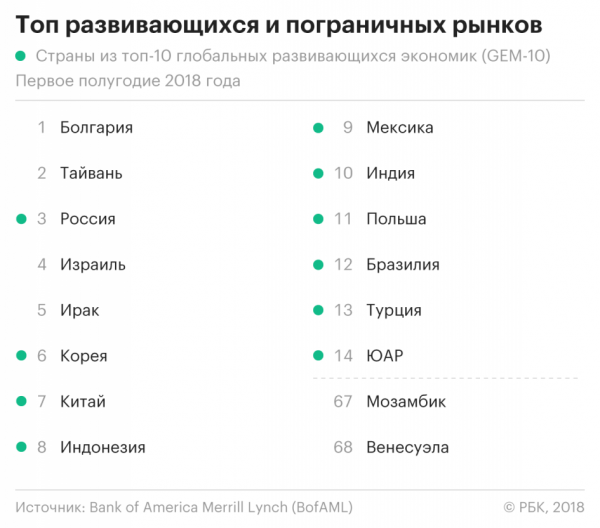
Task: Click the green dot next to Индия
Action: point(318,173)
